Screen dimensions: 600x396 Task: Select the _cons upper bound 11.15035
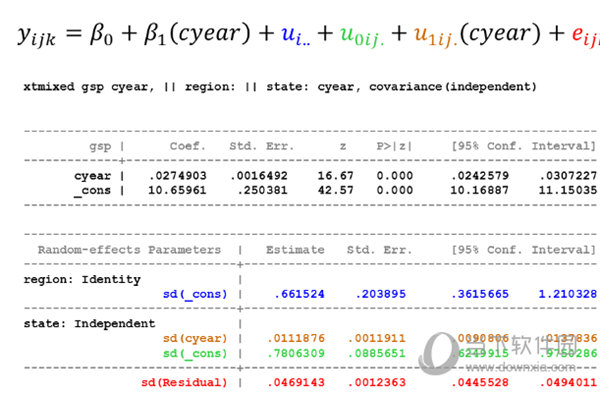[x=568, y=190]
